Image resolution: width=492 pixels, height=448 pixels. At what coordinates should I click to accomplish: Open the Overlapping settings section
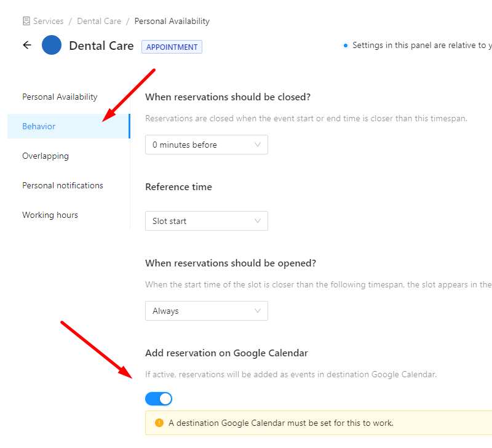tap(46, 156)
